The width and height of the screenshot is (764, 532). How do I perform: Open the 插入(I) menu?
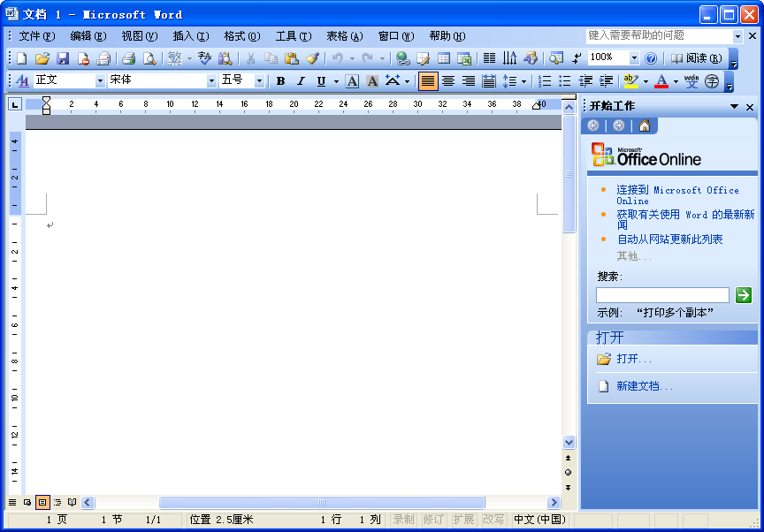click(x=190, y=36)
